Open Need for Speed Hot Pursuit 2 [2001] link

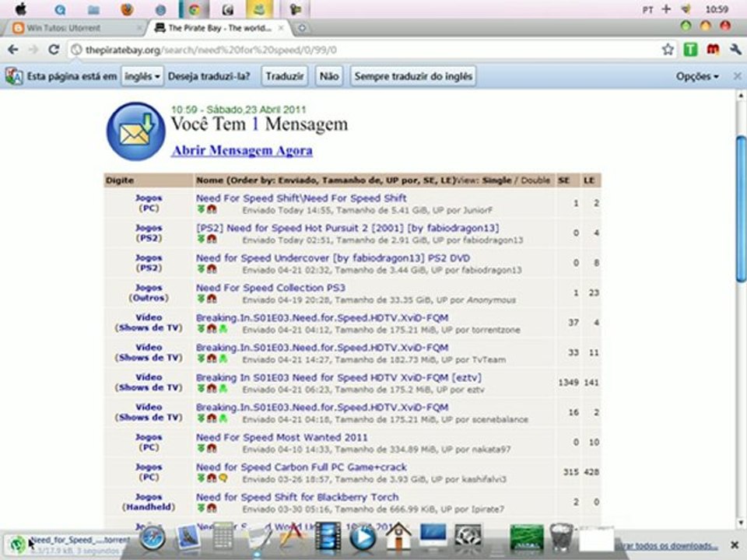[348, 228]
